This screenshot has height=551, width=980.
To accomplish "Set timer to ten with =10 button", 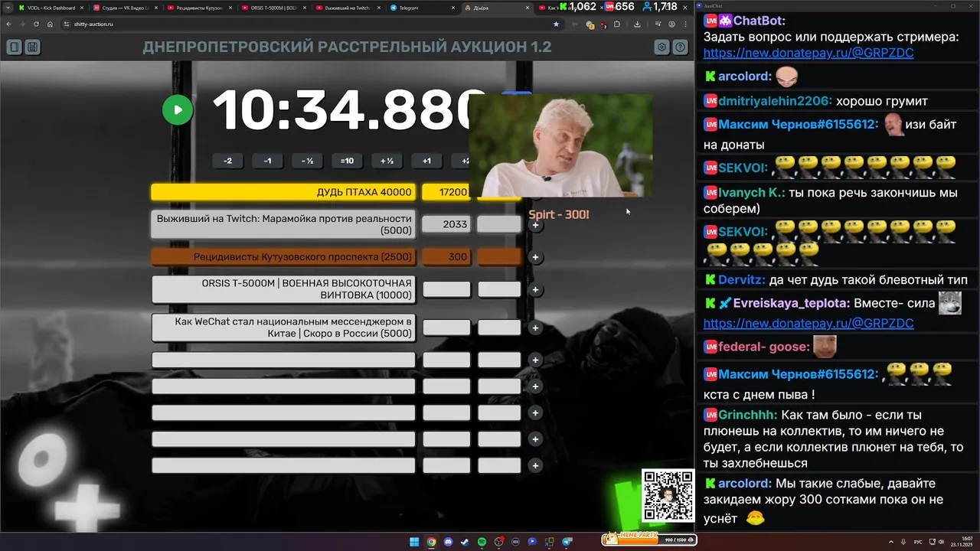I will (x=347, y=161).
